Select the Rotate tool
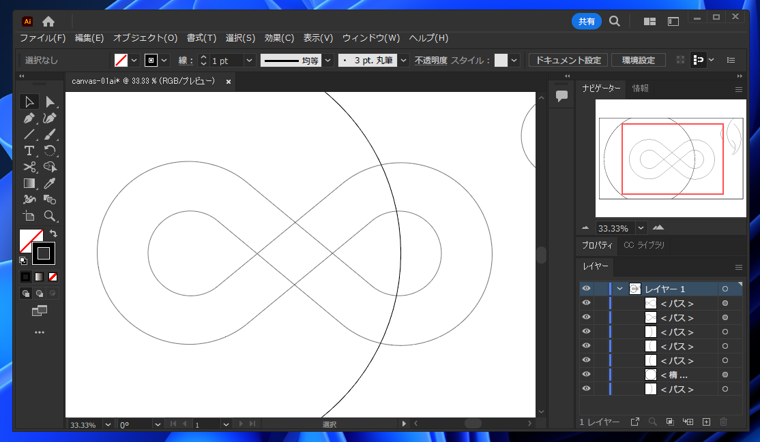 point(49,151)
